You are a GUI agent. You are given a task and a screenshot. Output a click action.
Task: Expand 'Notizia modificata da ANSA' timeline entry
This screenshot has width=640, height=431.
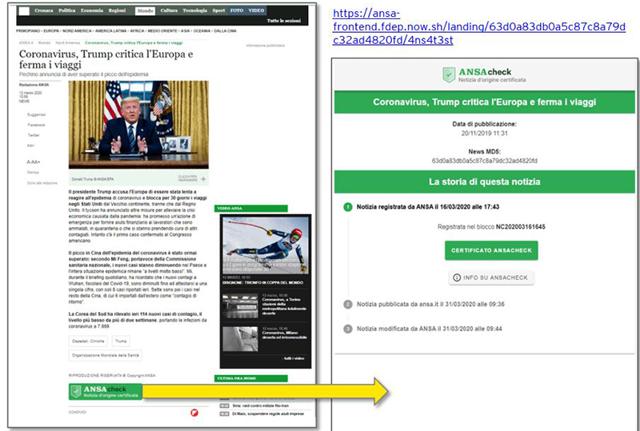[428, 329]
